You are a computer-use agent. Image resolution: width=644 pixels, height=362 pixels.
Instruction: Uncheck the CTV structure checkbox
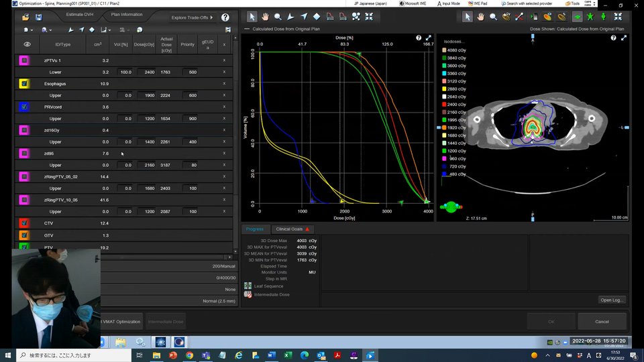click(24, 223)
